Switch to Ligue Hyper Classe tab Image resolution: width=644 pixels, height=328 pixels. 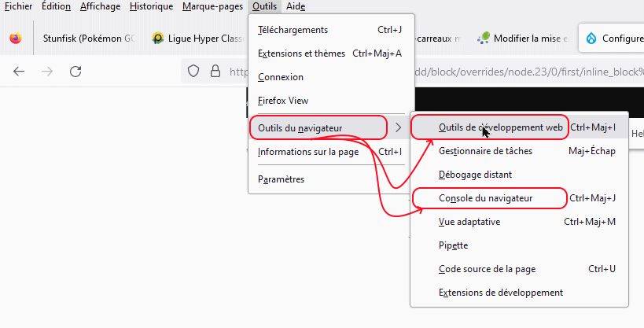[197, 39]
